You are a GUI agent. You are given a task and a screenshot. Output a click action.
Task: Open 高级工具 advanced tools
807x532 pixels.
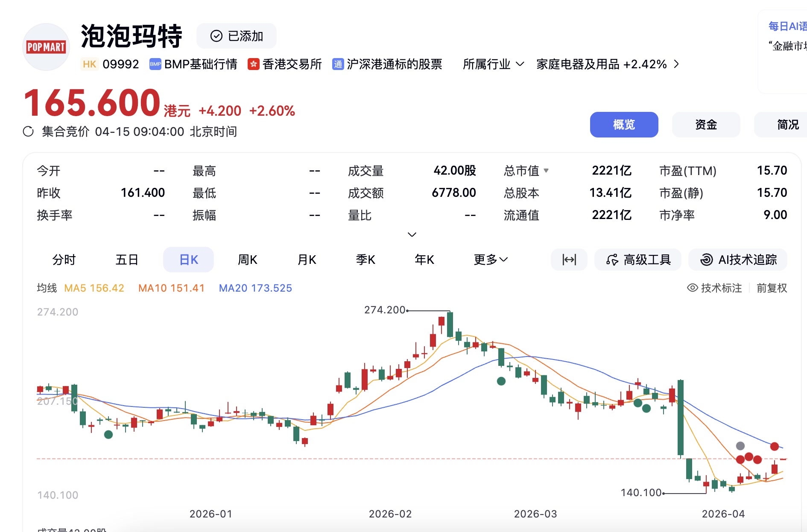[638, 260]
